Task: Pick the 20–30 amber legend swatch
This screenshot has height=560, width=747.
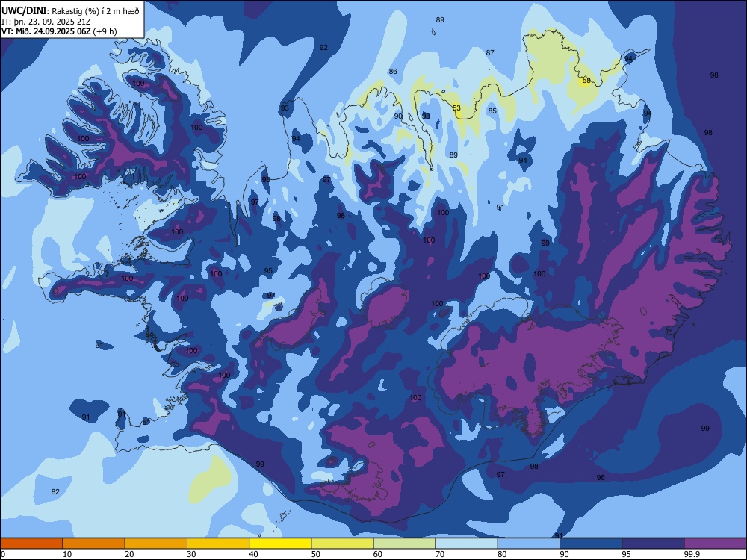Action: (x=156, y=544)
